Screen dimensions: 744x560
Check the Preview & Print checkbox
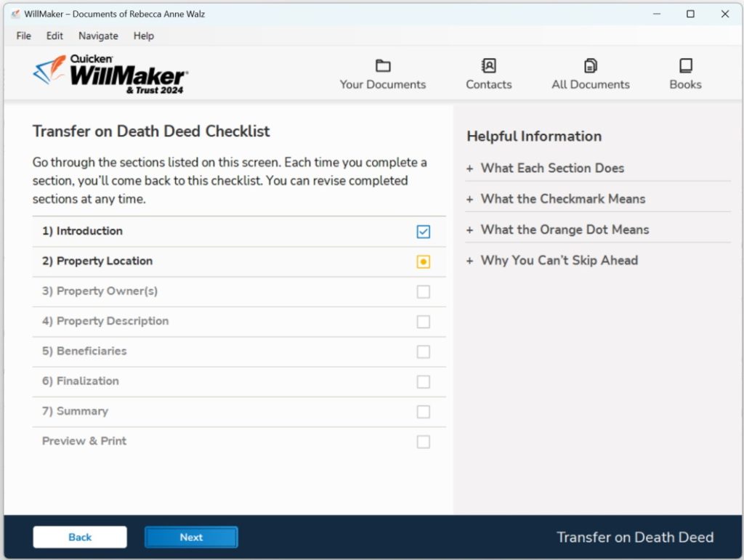pos(424,441)
